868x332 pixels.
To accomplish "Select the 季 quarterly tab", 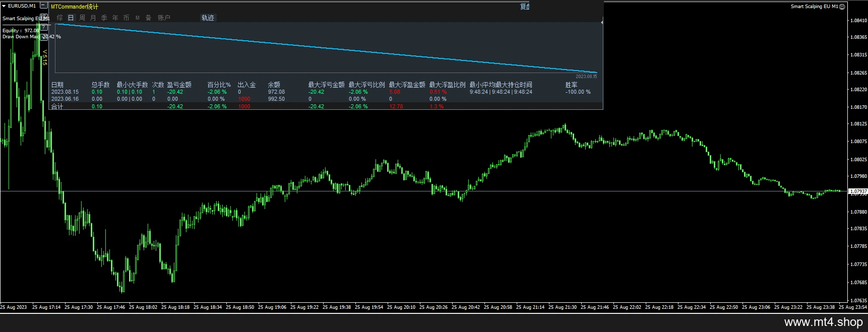I will pos(104,18).
